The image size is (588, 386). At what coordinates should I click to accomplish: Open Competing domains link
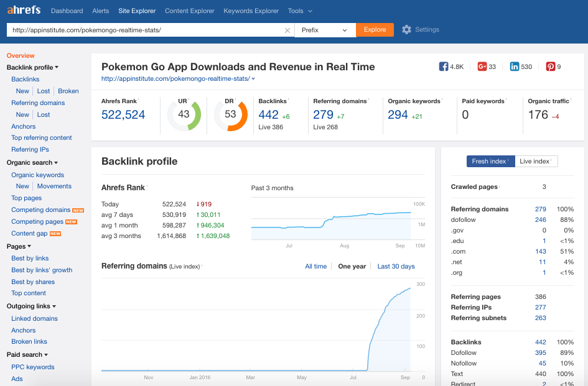pos(41,210)
